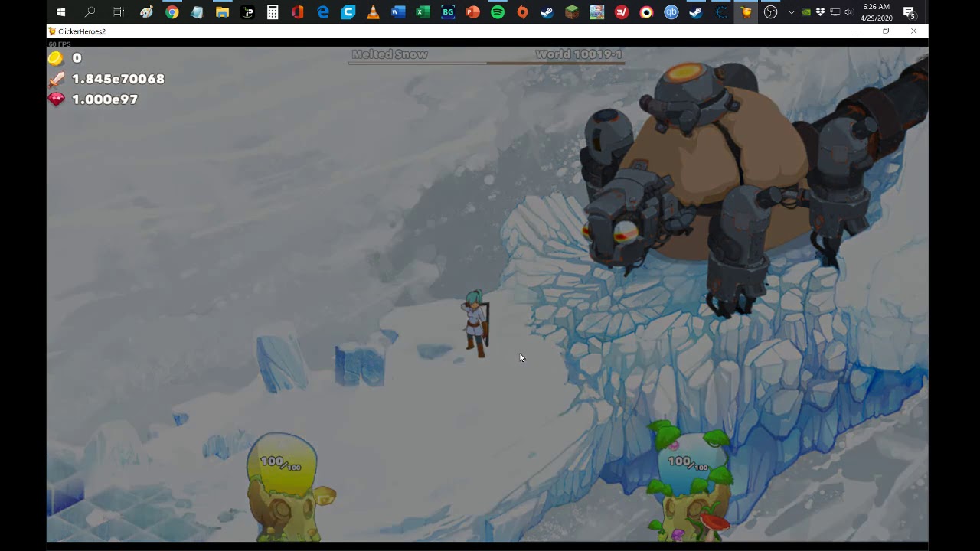Open Microsoft Word from the taskbar
The width and height of the screenshot is (980, 551).
397,12
